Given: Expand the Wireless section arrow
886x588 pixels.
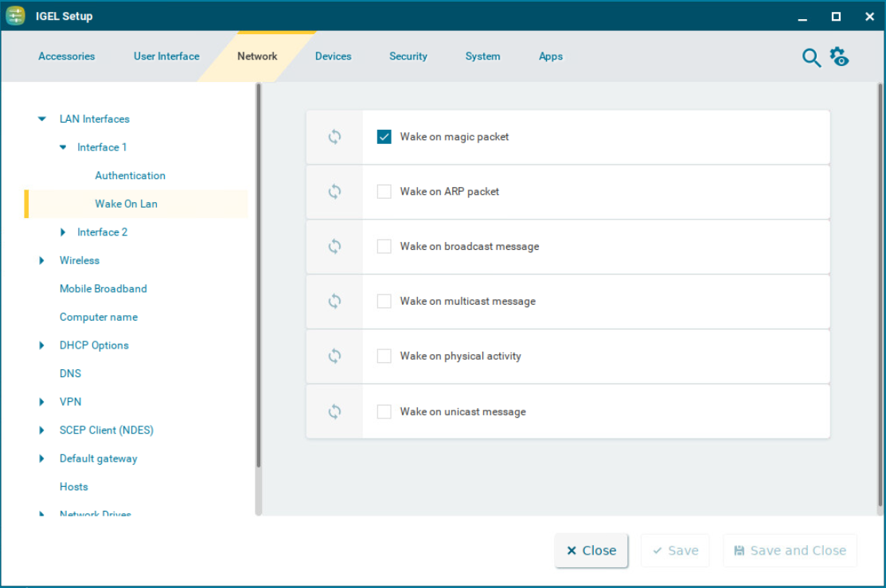Looking at the screenshot, I should pyautogui.click(x=42, y=261).
